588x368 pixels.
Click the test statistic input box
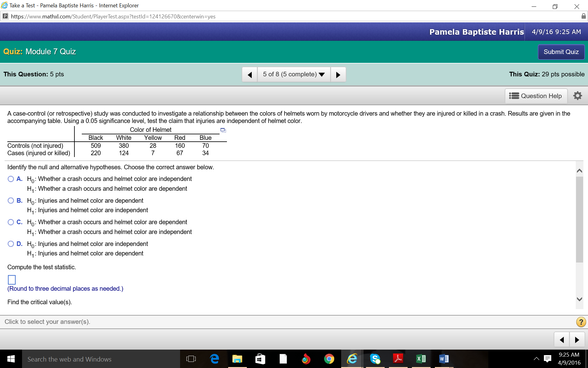point(12,279)
